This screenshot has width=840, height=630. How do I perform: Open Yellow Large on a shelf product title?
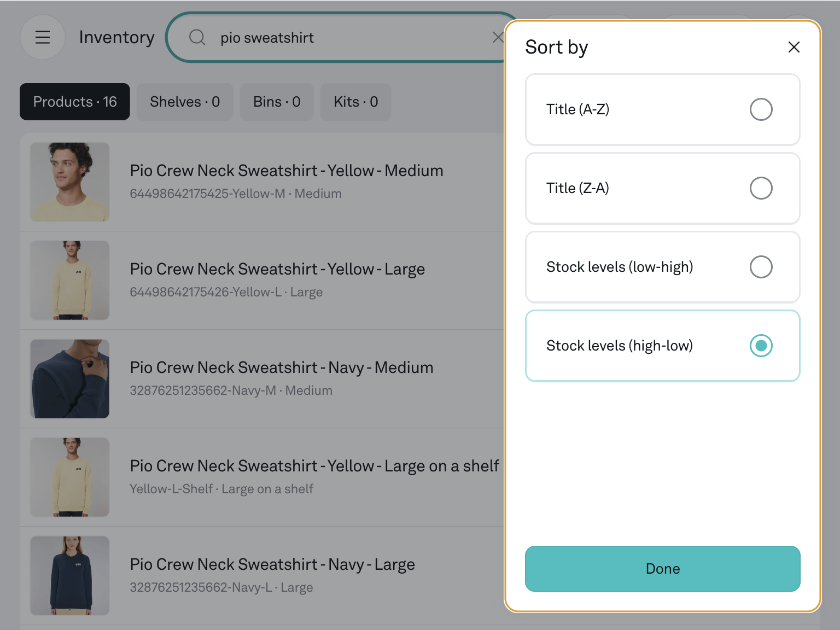pos(314,466)
